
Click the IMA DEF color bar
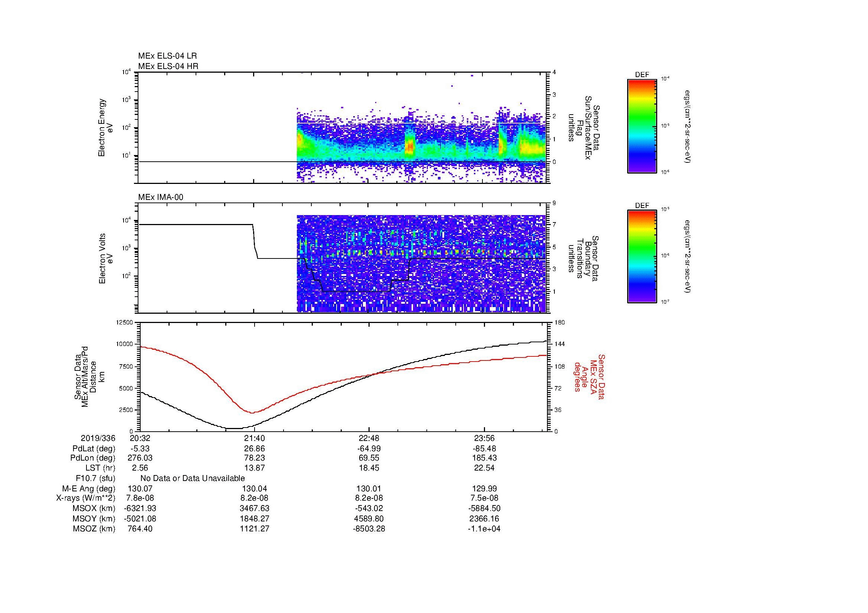(x=642, y=257)
